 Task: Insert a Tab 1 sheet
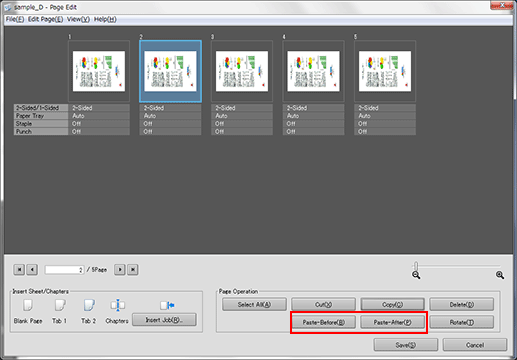[x=60, y=305]
